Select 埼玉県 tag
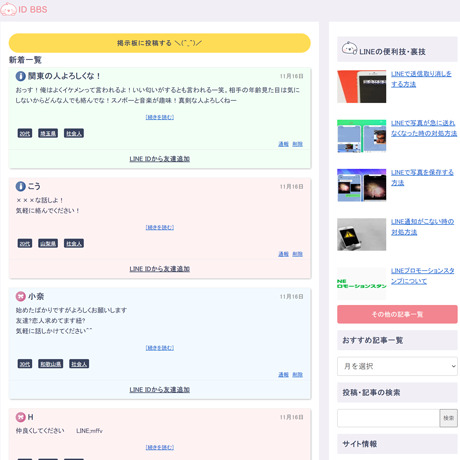Viewport: 460px width, 460px height. (x=48, y=133)
